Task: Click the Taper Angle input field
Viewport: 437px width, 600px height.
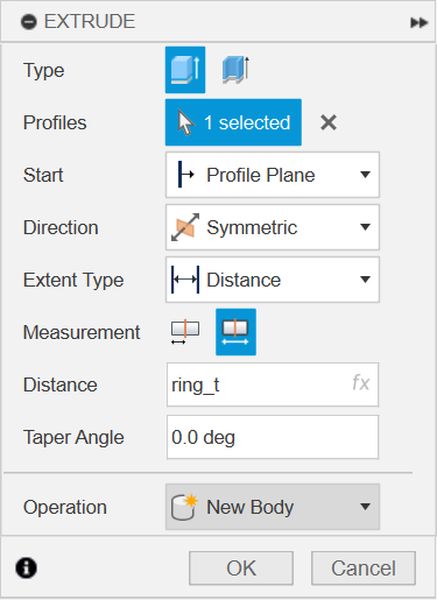Action: click(x=272, y=437)
